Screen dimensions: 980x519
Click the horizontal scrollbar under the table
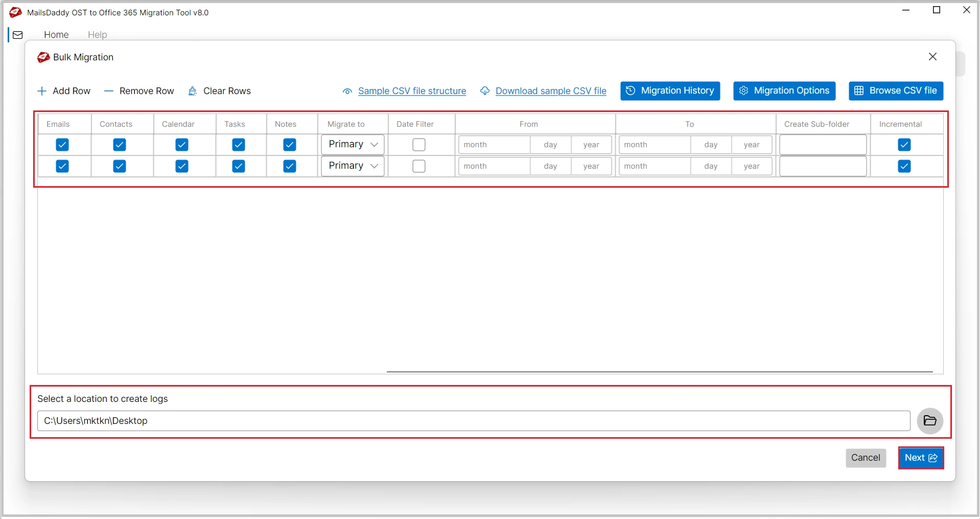(x=659, y=372)
